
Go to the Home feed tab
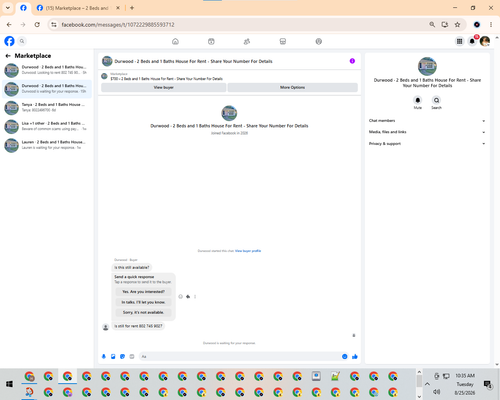point(175,41)
